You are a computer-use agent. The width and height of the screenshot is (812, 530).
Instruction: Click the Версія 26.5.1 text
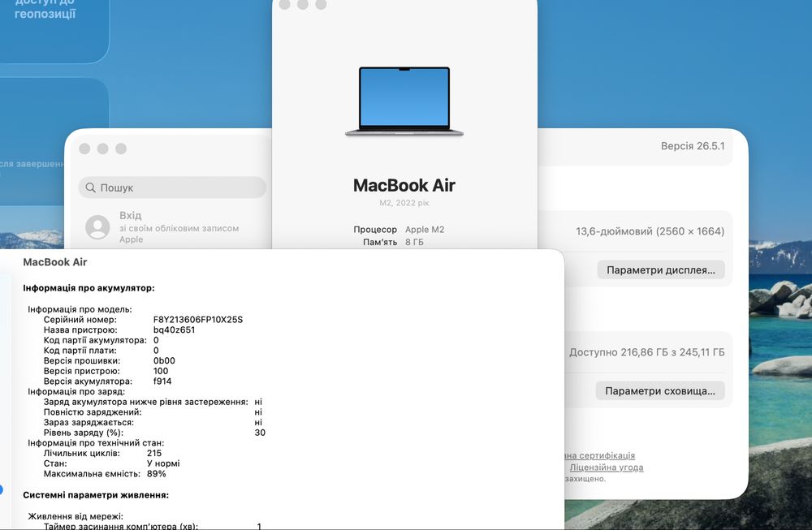point(693,146)
